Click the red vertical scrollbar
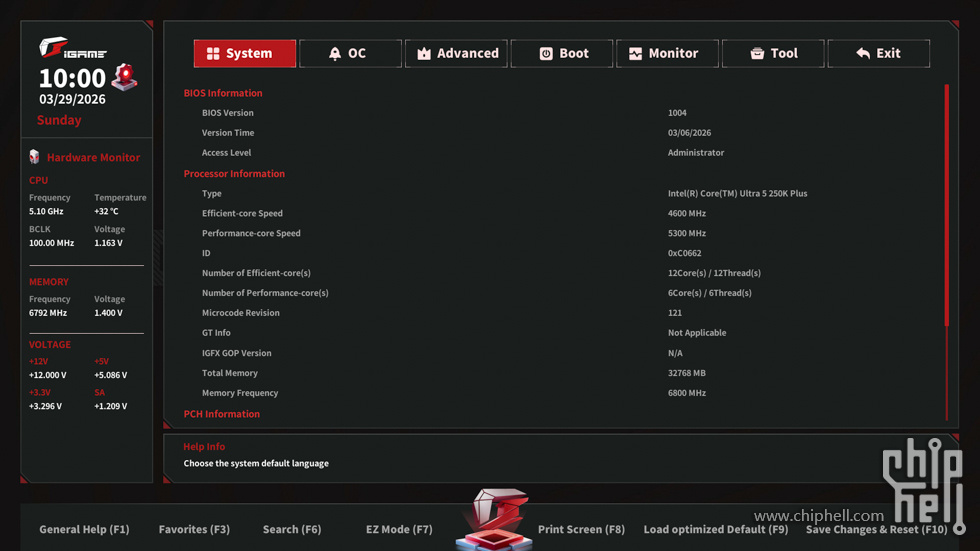Viewport: 980px width, 551px height. [x=947, y=205]
